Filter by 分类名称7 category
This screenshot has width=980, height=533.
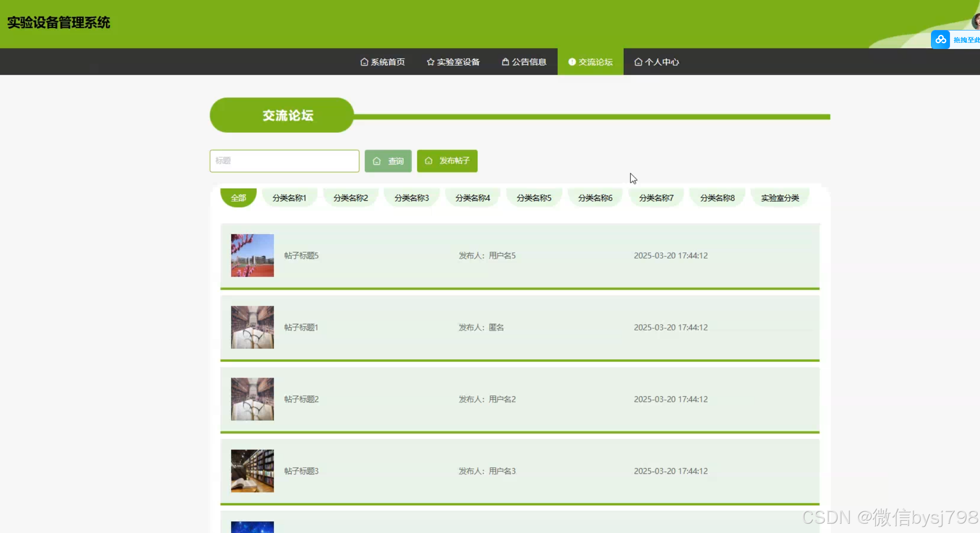657,198
